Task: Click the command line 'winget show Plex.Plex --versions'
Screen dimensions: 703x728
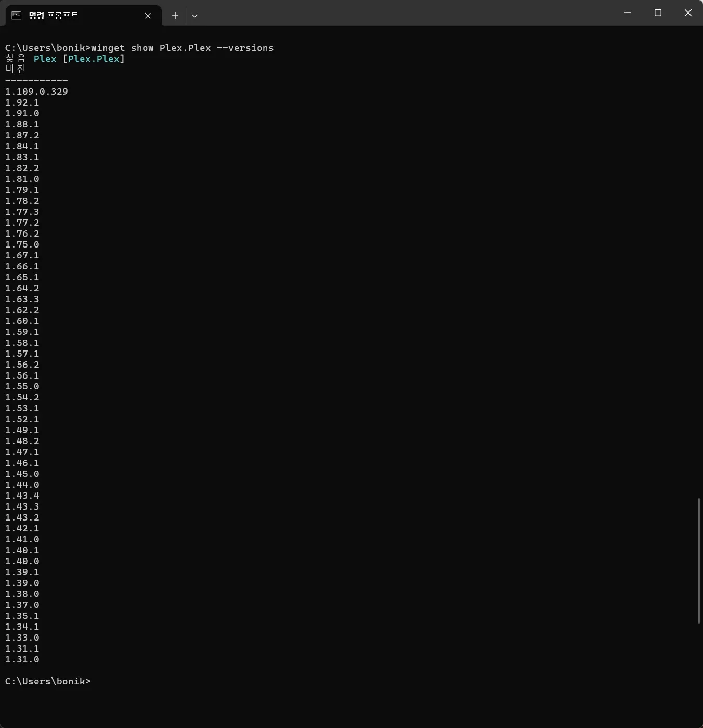Action: 182,48
